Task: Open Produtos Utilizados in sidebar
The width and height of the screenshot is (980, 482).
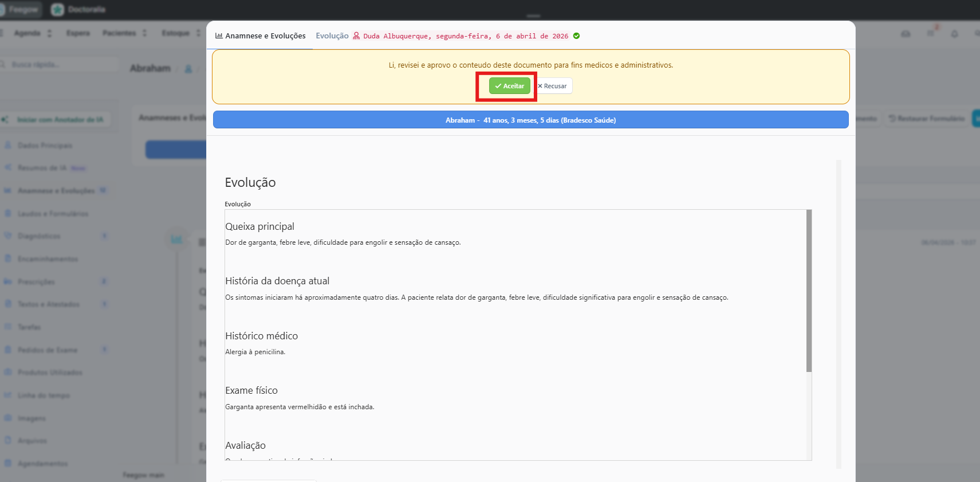Action: click(x=50, y=373)
